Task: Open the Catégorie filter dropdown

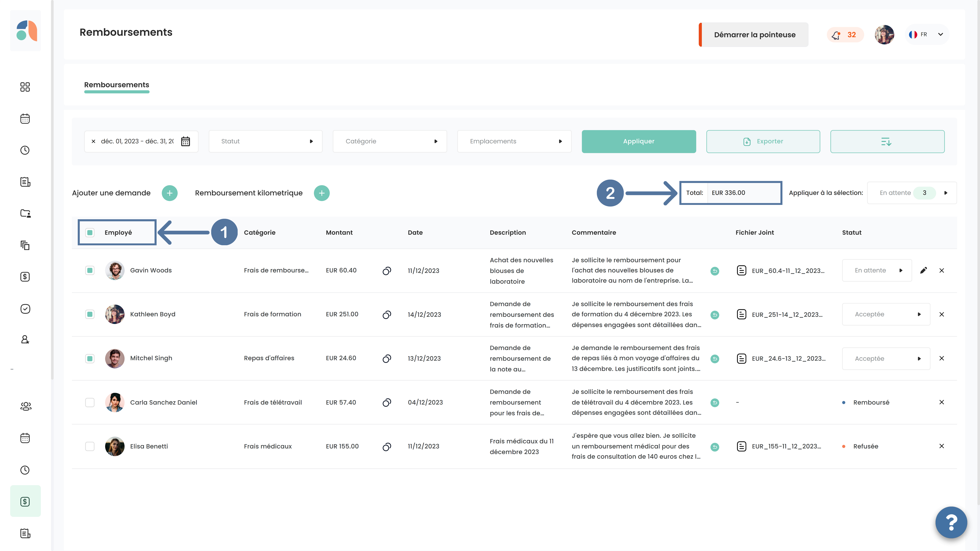Action: (390, 141)
